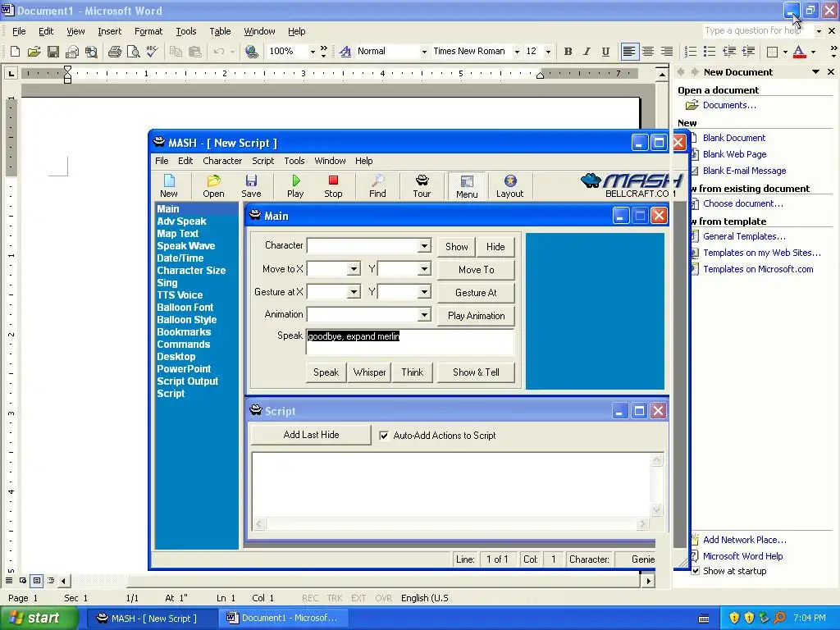Select Balloon Font in MASH sidebar
840x630 pixels.
coord(185,308)
